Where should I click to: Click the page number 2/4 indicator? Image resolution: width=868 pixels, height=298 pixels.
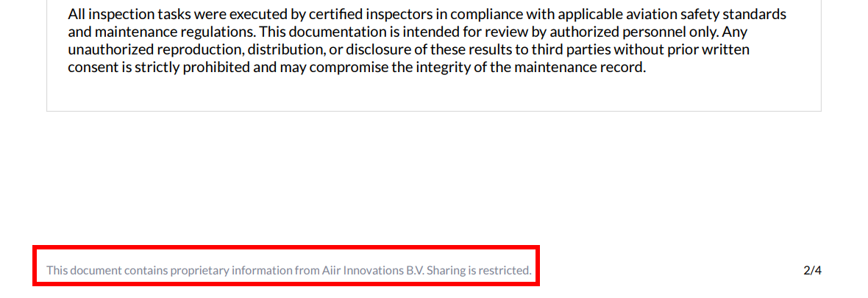[812, 271]
